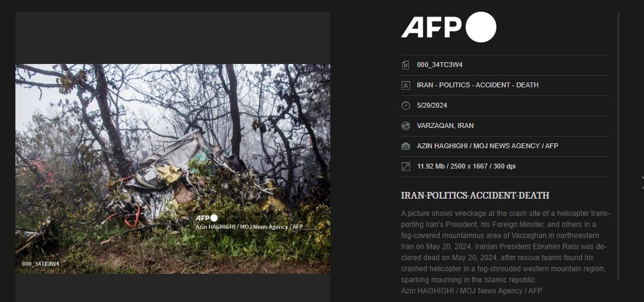The height and width of the screenshot is (302, 644).
Task: Click the date 5/20/2024
Action: [x=432, y=105]
